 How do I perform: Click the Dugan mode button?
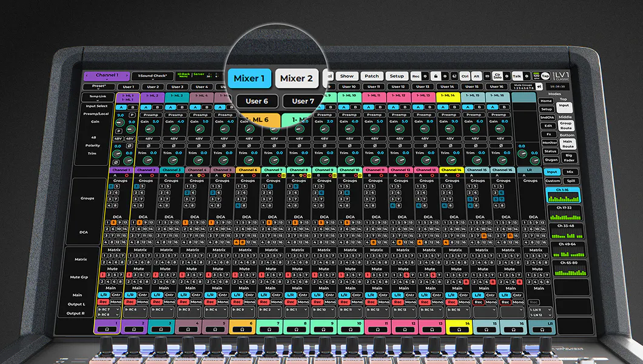click(x=551, y=160)
